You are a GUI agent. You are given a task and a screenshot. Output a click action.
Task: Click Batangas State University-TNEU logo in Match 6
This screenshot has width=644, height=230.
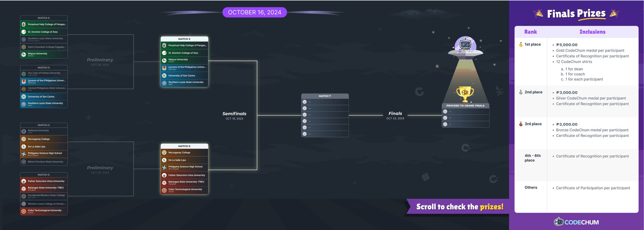point(164,183)
